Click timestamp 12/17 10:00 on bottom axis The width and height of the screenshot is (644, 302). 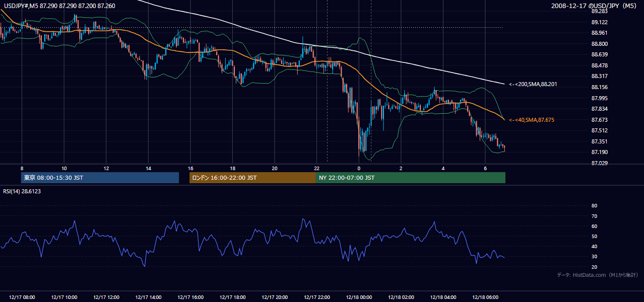click(x=64, y=297)
